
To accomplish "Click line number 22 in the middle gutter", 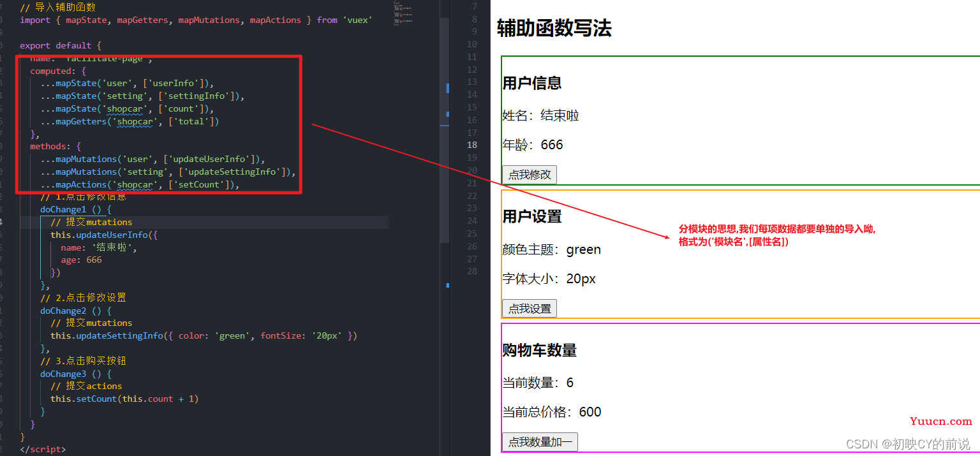I will (471, 195).
